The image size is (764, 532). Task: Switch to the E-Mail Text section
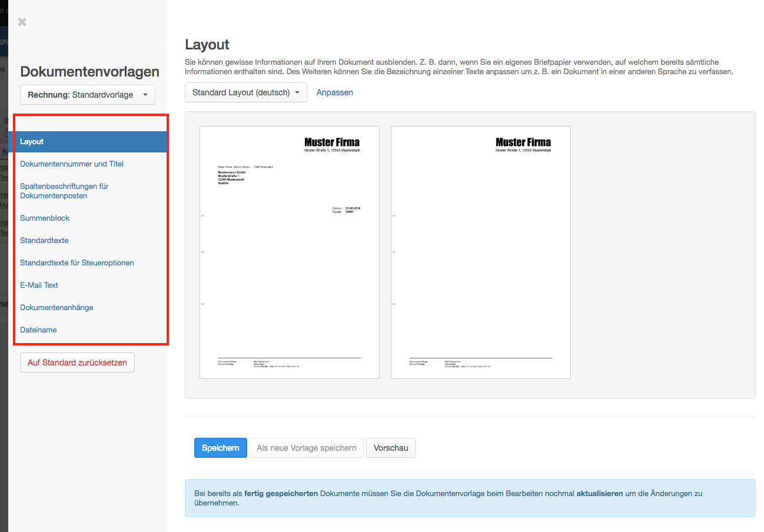point(39,285)
